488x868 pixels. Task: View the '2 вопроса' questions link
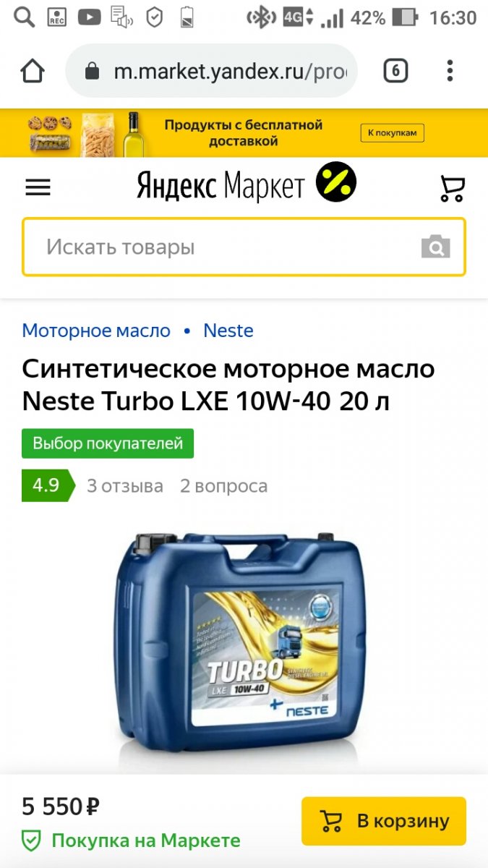click(223, 485)
